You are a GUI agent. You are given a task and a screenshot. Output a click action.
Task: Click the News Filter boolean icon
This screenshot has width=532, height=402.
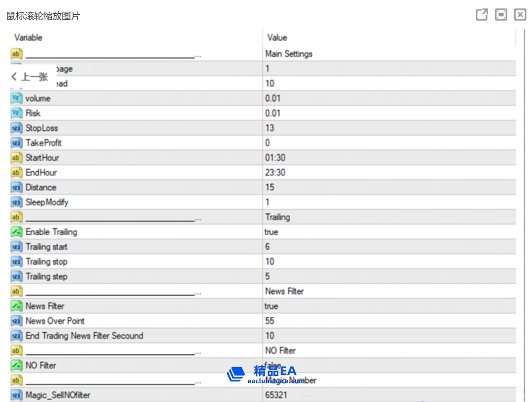[x=17, y=306]
